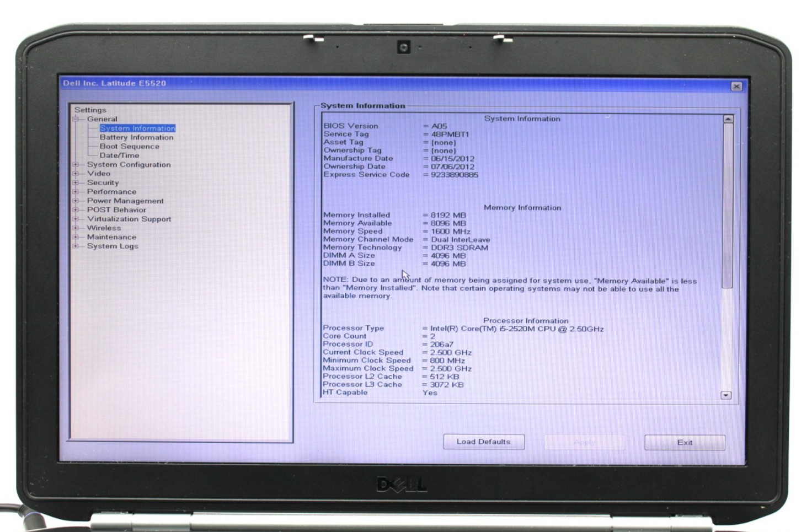Click the Manufacture Date 06/15/2012
Image resolution: width=812 pixels, height=532 pixels.
(x=452, y=159)
